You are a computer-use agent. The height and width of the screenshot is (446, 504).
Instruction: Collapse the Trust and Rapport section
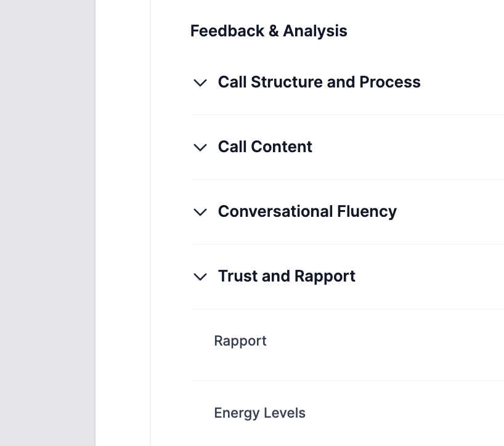point(287,276)
